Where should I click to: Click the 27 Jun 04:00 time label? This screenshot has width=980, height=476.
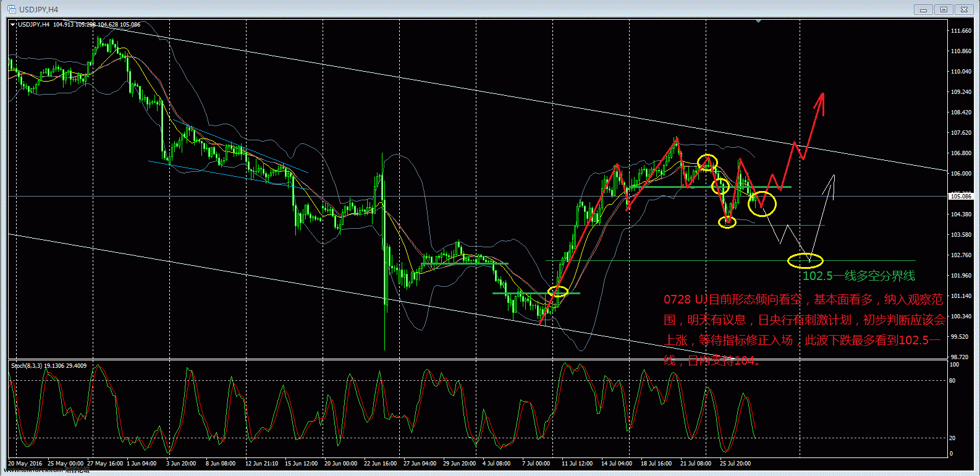click(420, 463)
